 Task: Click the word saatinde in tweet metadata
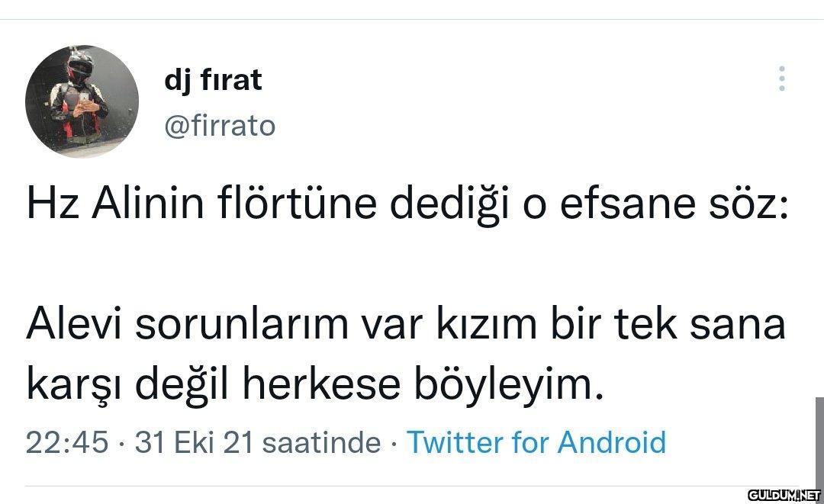click(x=321, y=442)
